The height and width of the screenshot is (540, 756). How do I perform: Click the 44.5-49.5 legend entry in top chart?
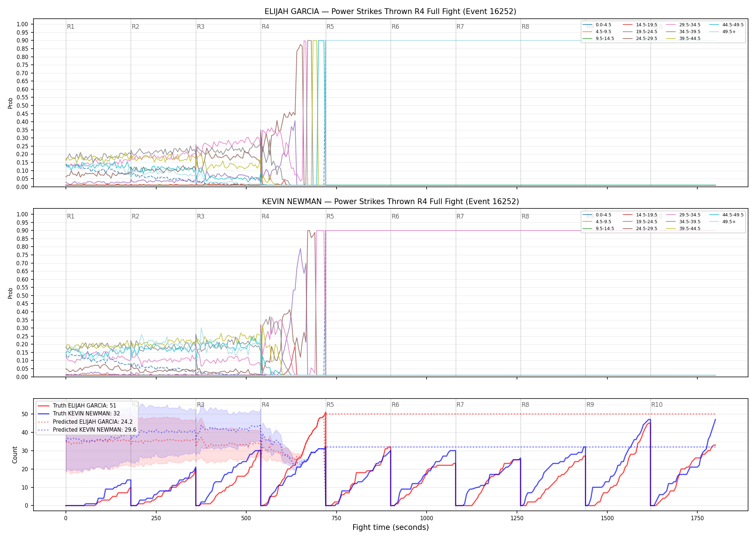(726, 25)
